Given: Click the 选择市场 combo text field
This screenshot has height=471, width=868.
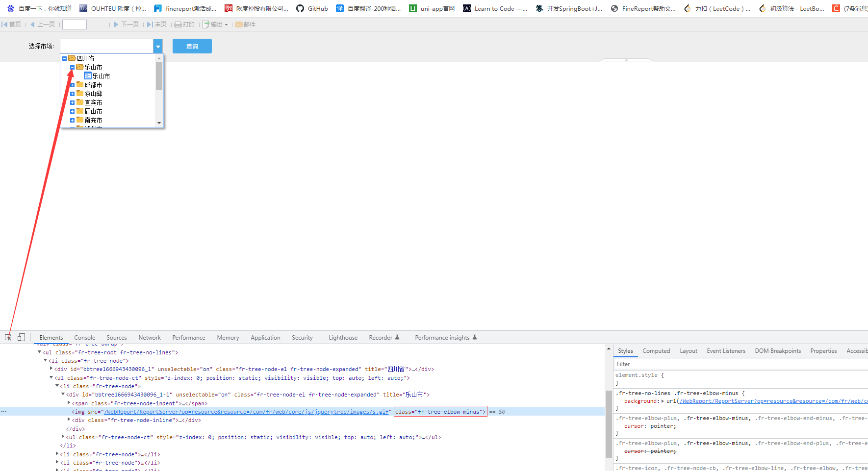Looking at the screenshot, I should click(106, 46).
